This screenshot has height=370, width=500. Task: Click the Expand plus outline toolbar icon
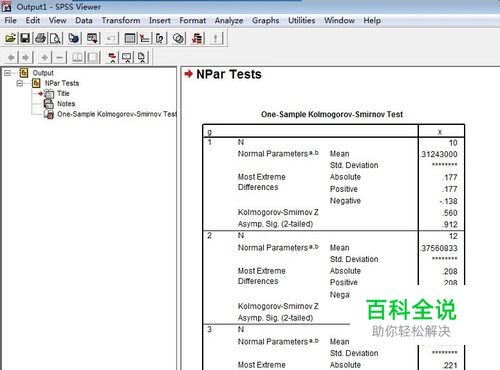[x=44, y=58]
